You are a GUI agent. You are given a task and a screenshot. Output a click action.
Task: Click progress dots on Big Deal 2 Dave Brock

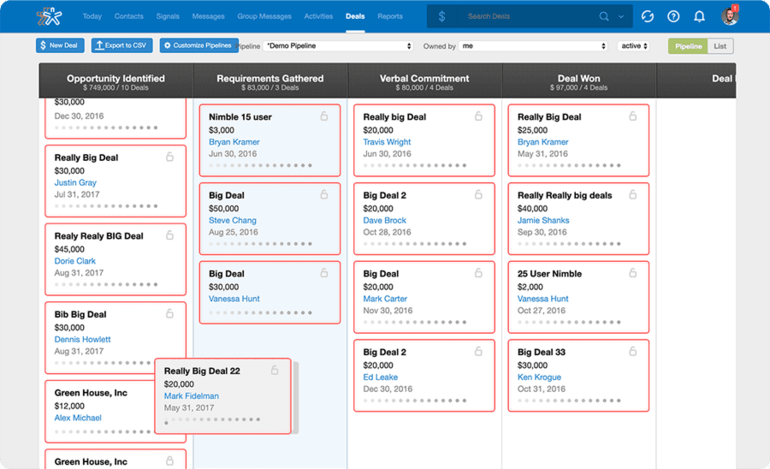[x=414, y=244]
